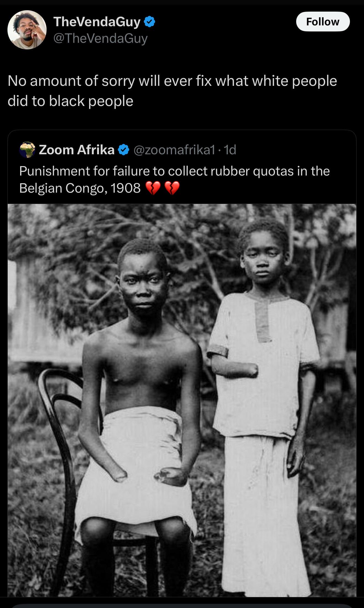Open the @zoomafrika1 handle
Viewport: 364px width, 608px height.
[175, 150]
